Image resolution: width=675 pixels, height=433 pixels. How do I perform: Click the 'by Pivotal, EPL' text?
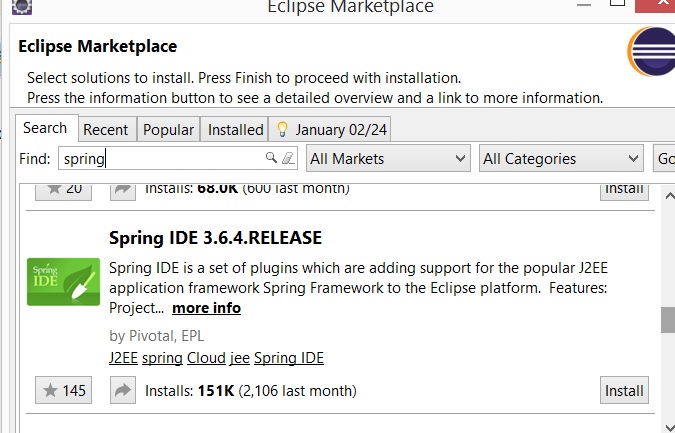point(156,336)
